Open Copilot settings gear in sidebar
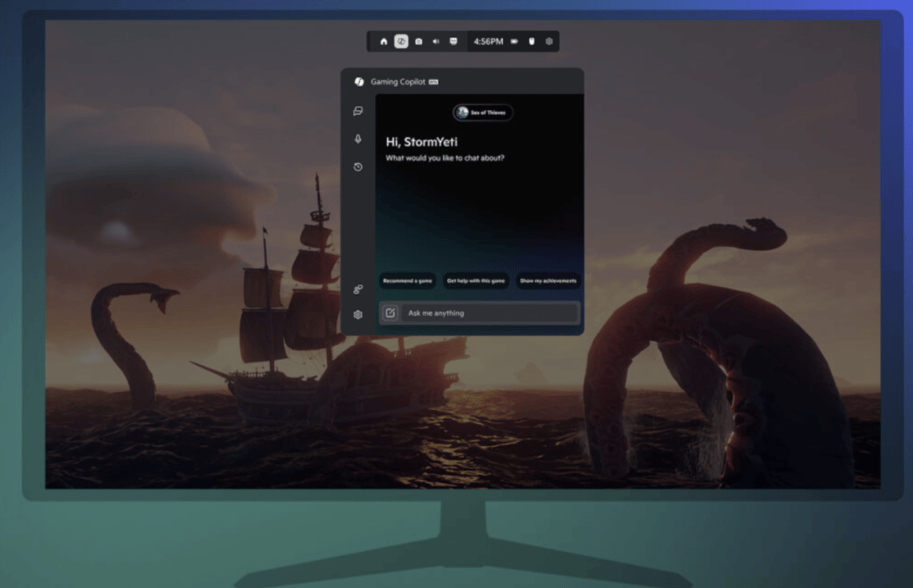The height and width of the screenshot is (588, 913). [358, 314]
